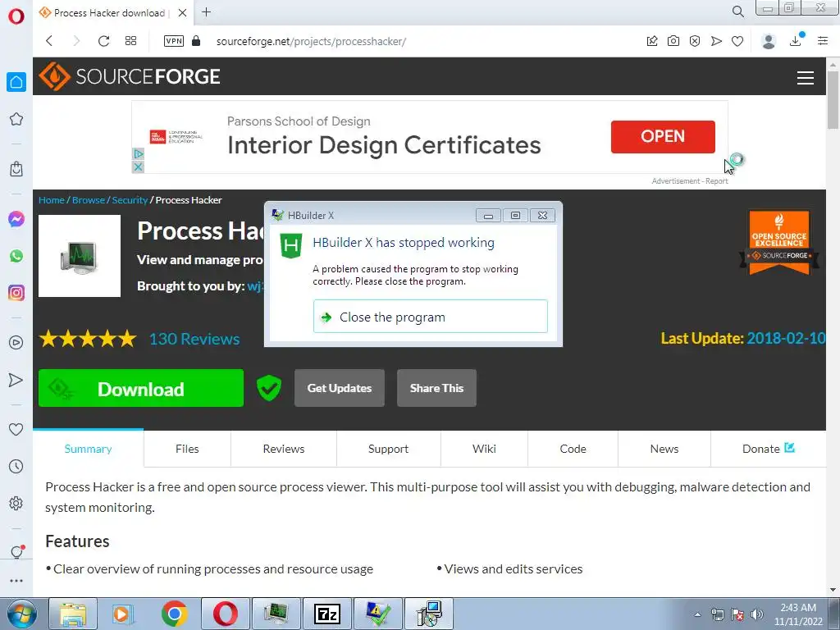Open the SourceForge hamburger menu
The width and height of the screenshot is (840, 630).
806,78
